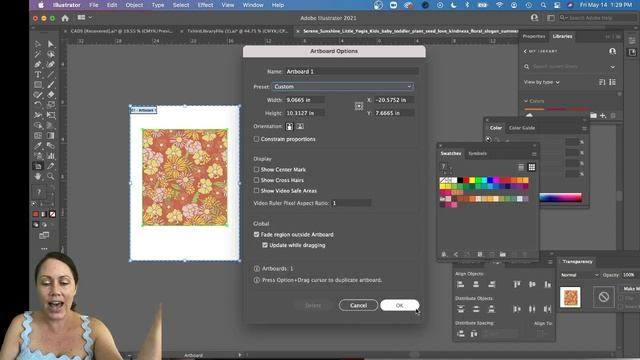Go back from My Library

tap(525, 51)
